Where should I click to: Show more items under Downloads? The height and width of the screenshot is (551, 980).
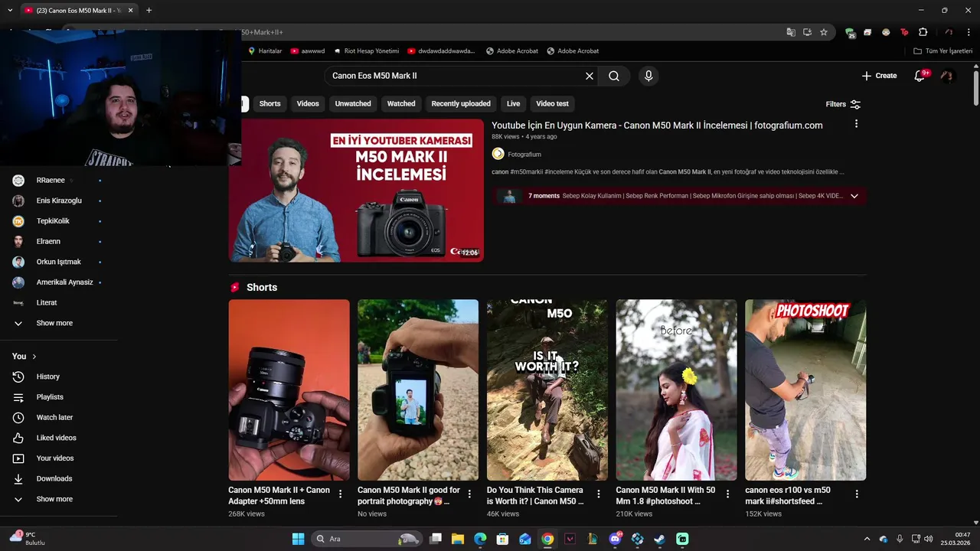pos(54,499)
